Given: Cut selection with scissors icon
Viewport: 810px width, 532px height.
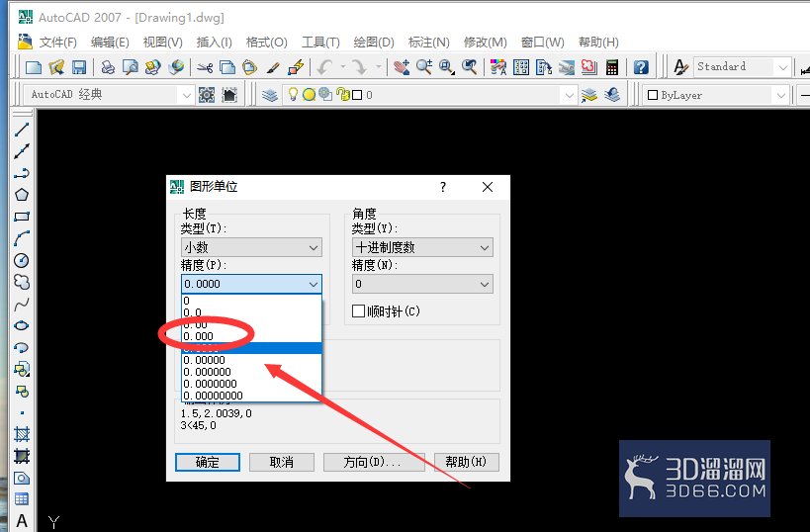Looking at the screenshot, I should pyautogui.click(x=205, y=67).
